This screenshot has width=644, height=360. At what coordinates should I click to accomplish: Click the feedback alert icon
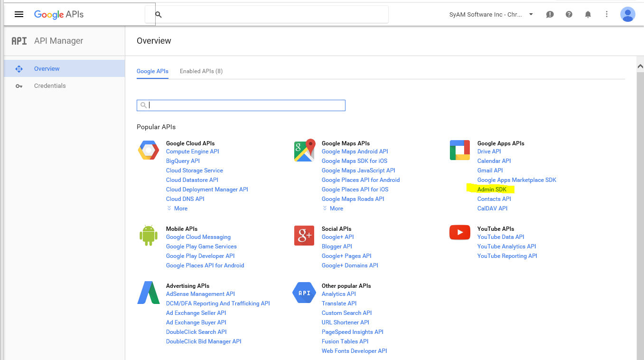point(550,15)
